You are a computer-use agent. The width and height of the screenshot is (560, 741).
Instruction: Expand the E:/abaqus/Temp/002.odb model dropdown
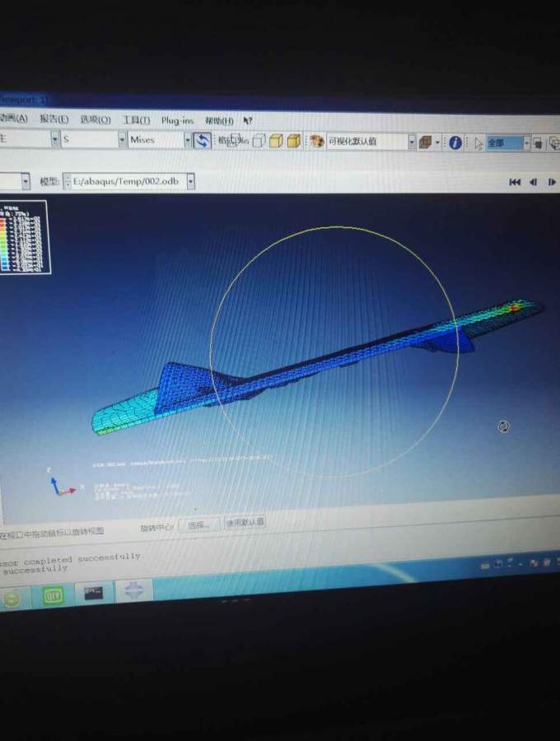(x=190, y=181)
